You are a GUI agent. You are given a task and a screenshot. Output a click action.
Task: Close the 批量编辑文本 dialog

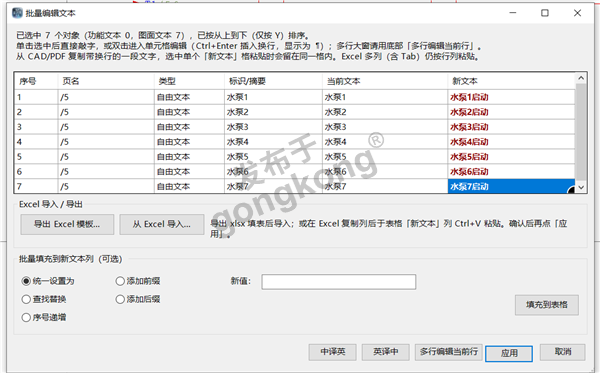tap(577, 13)
